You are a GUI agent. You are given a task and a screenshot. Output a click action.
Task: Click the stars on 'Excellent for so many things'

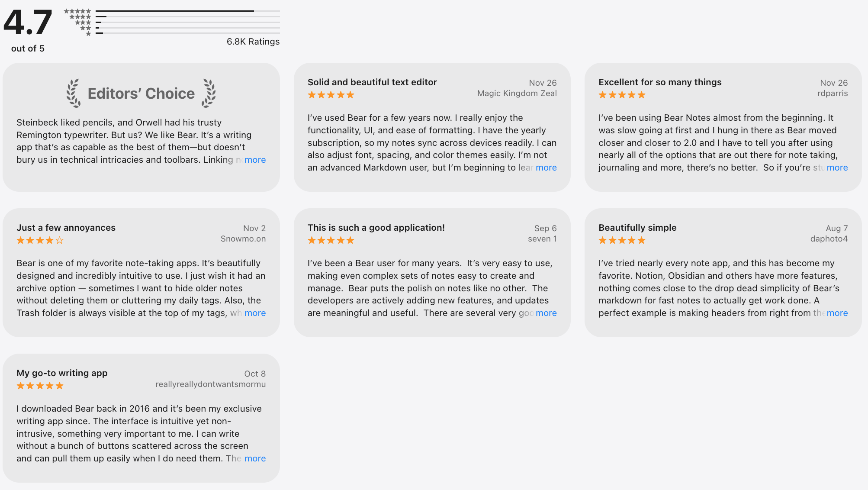(x=621, y=94)
